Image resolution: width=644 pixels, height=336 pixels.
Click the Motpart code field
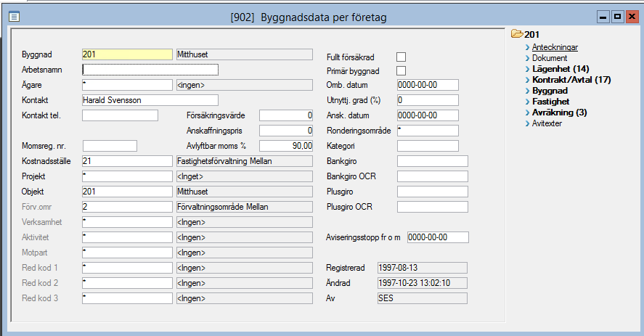pyautogui.click(x=127, y=253)
